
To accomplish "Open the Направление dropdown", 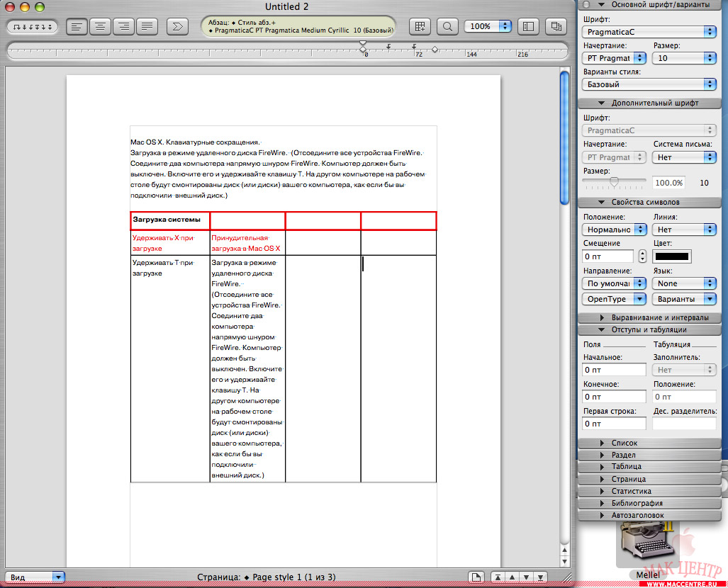I will coord(615,283).
